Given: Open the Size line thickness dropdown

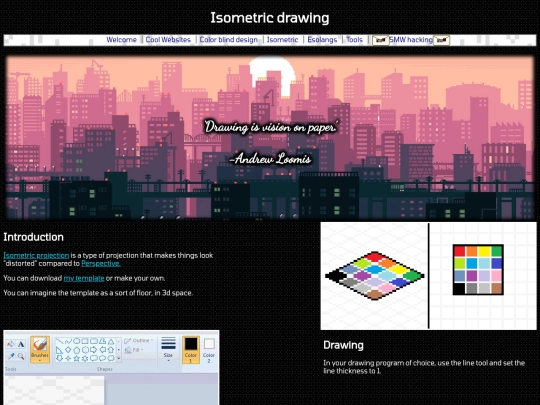Looking at the screenshot, I should click(168, 349).
